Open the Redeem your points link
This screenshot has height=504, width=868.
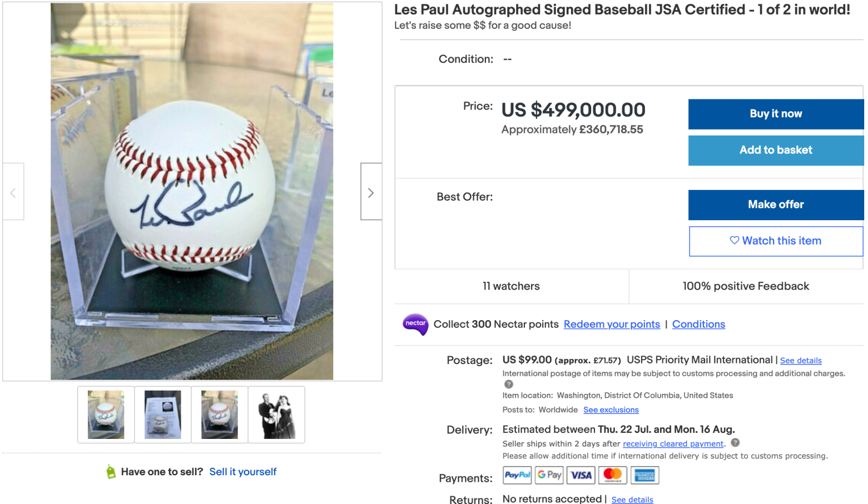(612, 324)
